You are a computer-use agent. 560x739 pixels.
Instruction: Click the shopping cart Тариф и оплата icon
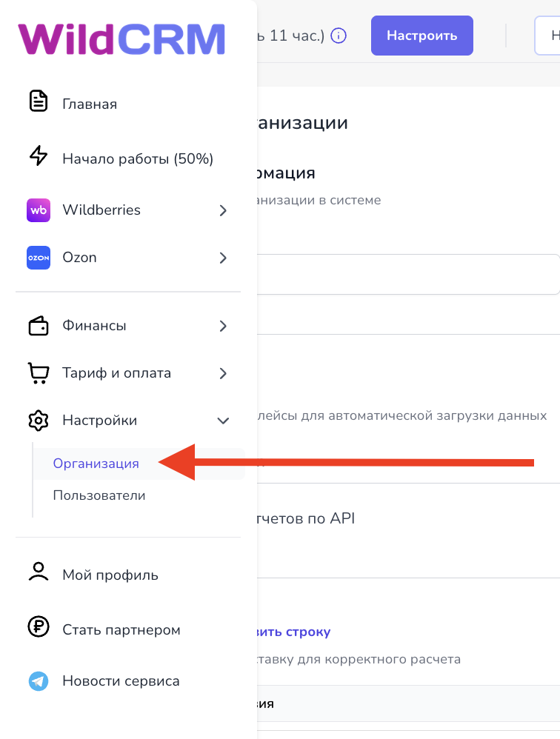coord(39,373)
